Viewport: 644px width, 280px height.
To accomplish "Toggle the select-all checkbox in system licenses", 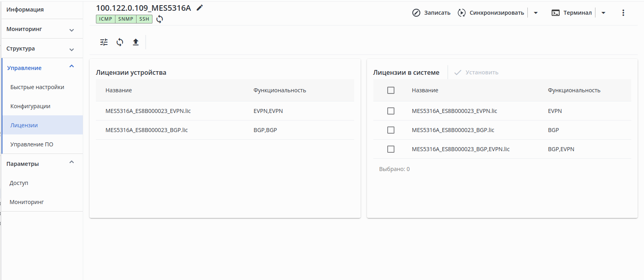I will point(391,90).
